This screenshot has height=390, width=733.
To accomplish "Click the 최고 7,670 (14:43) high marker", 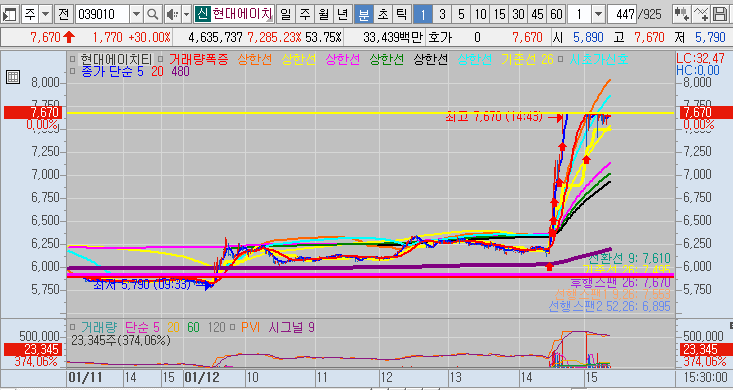I will click(494, 117).
